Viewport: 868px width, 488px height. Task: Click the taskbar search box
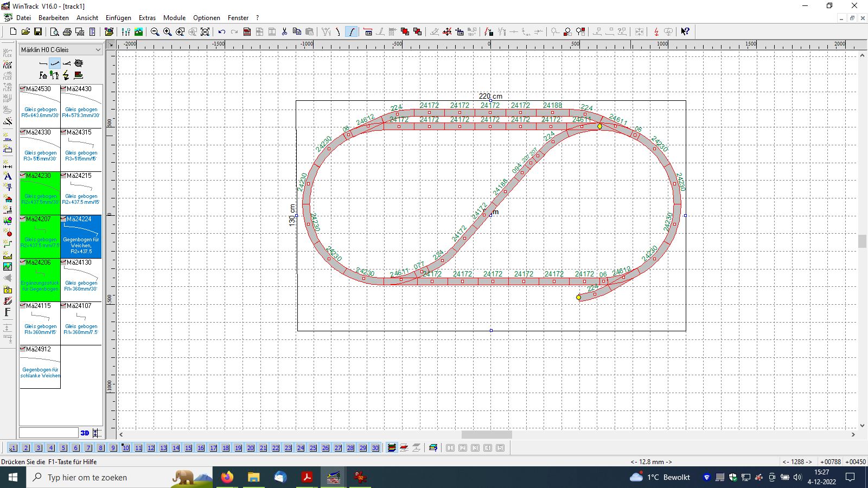coord(119,477)
